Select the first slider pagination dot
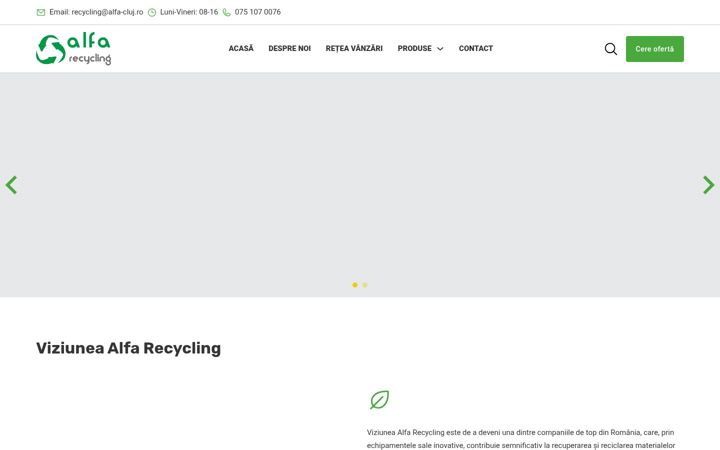This screenshot has height=450, width=720. (354, 285)
